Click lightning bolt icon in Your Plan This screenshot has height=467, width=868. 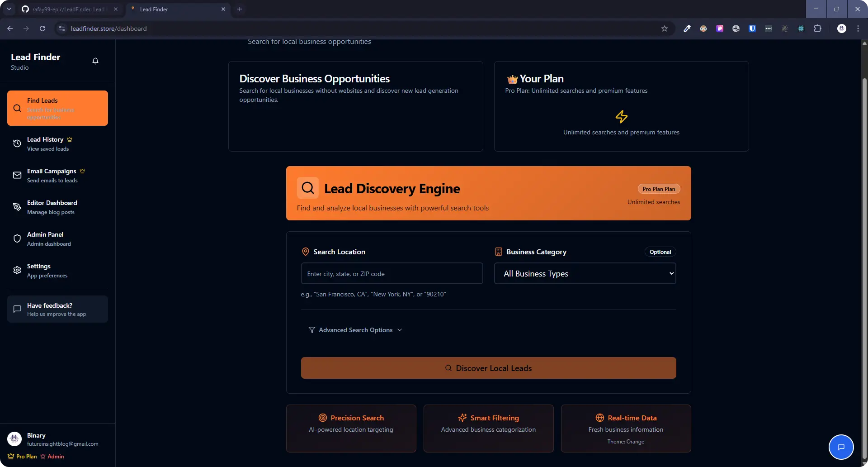click(622, 117)
